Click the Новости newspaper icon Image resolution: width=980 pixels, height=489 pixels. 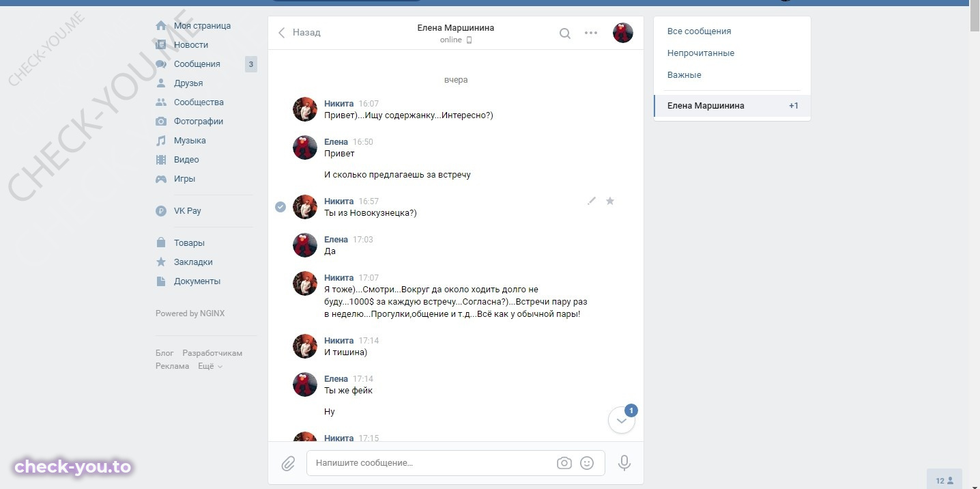(161, 45)
